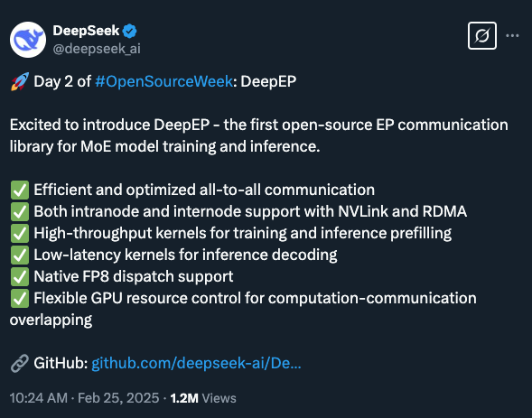
Task: Open the three-dot more options menu
Action: pos(512,35)
